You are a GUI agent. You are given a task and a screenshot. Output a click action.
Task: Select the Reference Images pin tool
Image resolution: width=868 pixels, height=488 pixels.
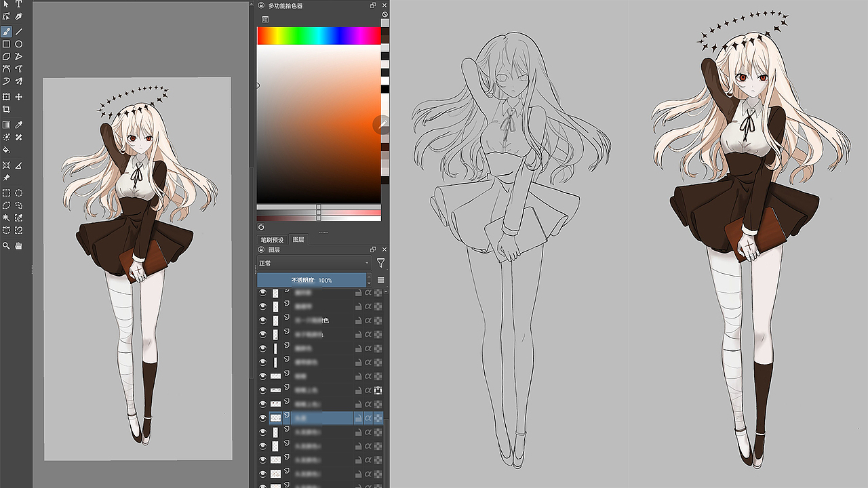(6, 177)
